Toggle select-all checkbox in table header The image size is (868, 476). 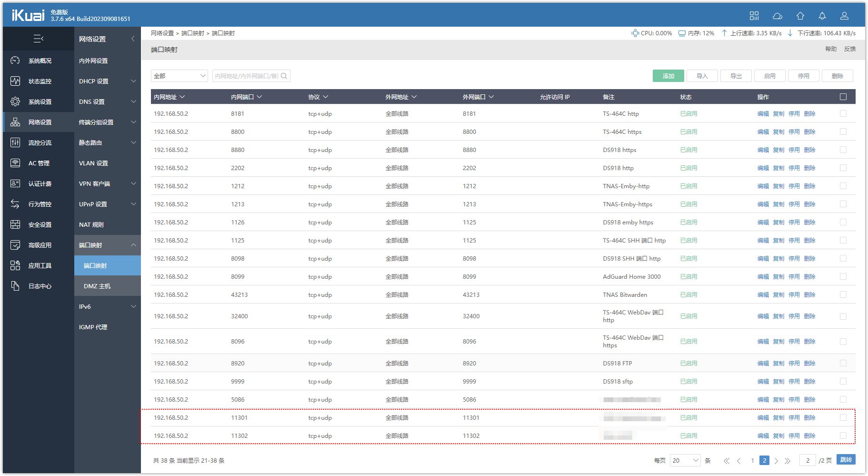coord(843,97)
